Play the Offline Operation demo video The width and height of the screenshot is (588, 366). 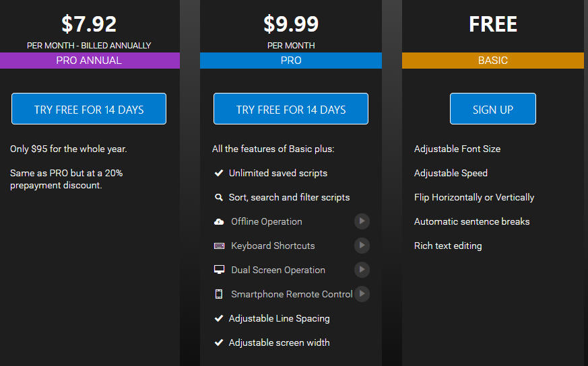pos(362,221)
